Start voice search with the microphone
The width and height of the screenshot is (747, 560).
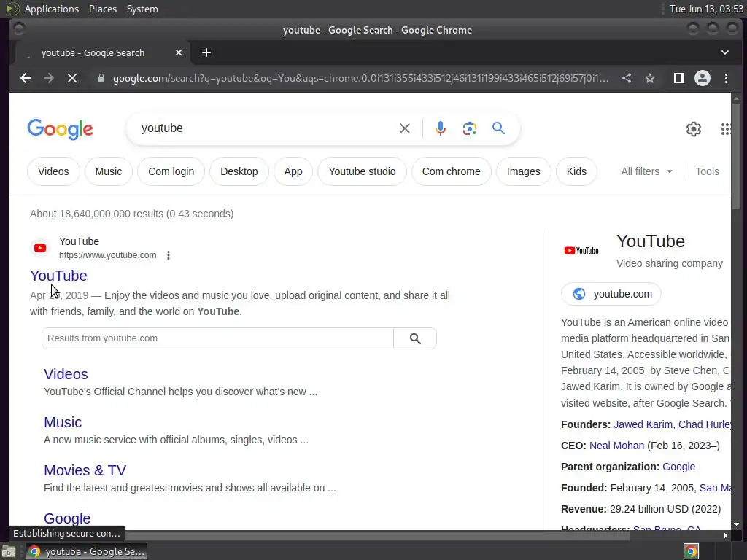[x=440, y=128]
